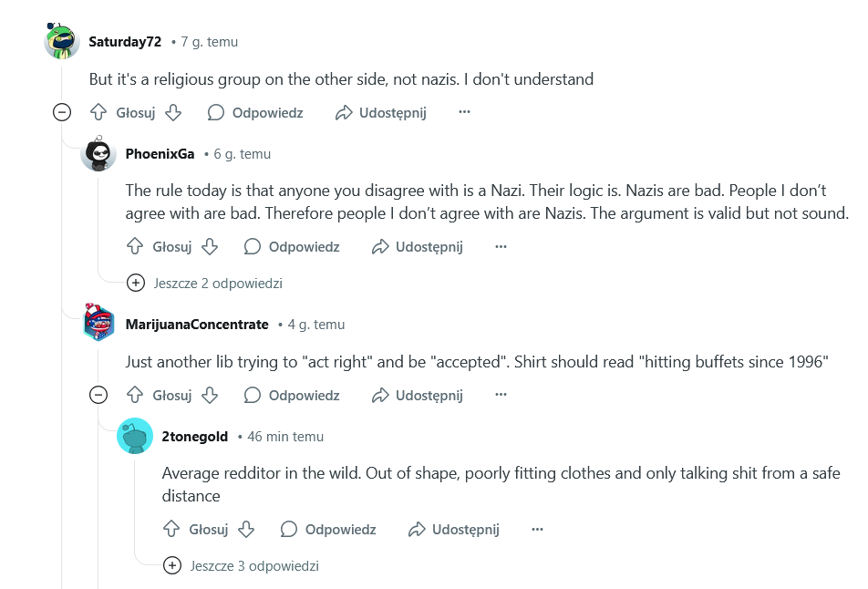Upvote PhoenixGa's comment
The width and height of the screenshot is (868, 589).
tap(135, 246)
